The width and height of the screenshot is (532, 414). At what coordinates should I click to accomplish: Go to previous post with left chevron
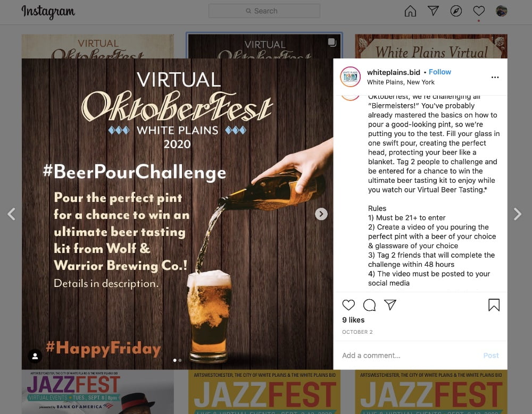click(x=12, y=214)
